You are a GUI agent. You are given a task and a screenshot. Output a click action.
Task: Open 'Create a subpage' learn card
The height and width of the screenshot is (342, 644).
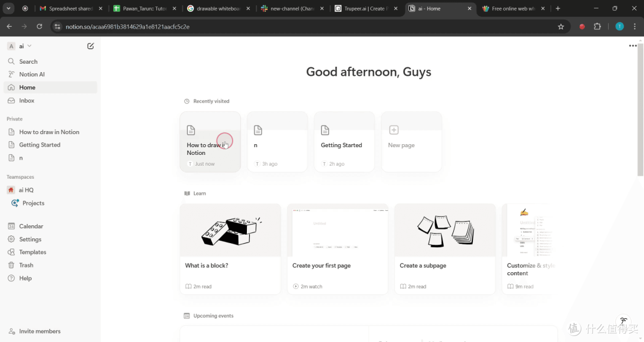(445, 249)
